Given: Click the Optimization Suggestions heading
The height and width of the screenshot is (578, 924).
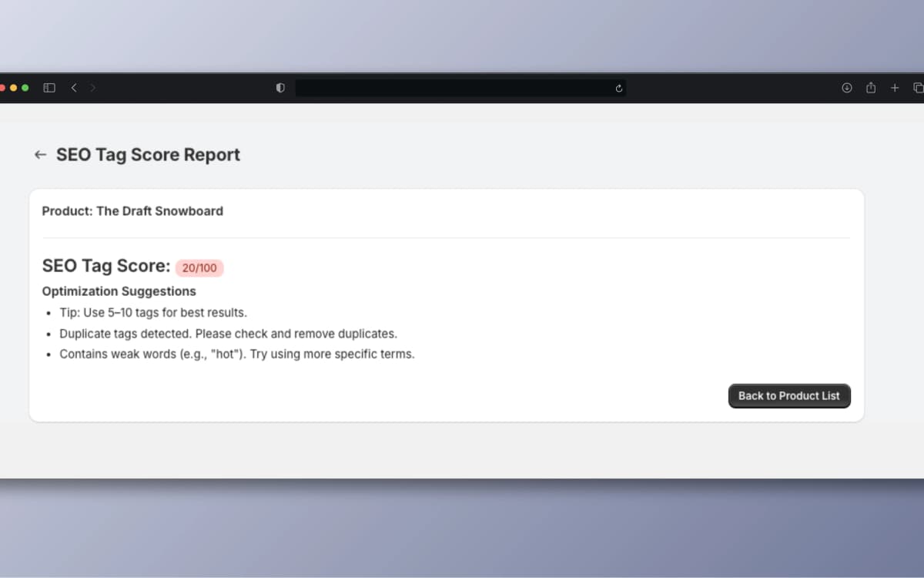Looking at the screenshot, I should point(119,291).
